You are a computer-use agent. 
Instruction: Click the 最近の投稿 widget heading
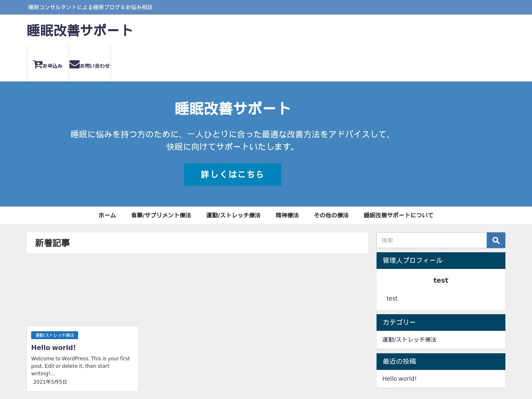click(x=441, y=362)
